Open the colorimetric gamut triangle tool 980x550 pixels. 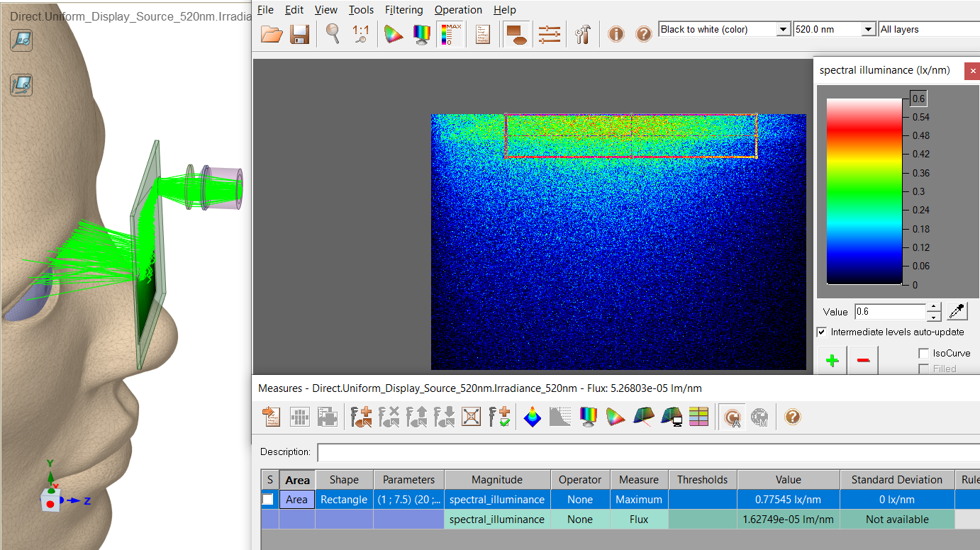(x=394, y=33)
